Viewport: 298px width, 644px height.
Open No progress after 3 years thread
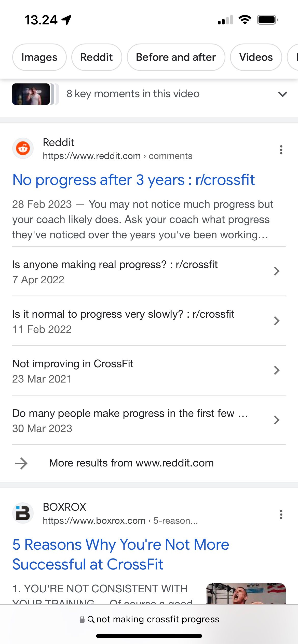point(133,180)
